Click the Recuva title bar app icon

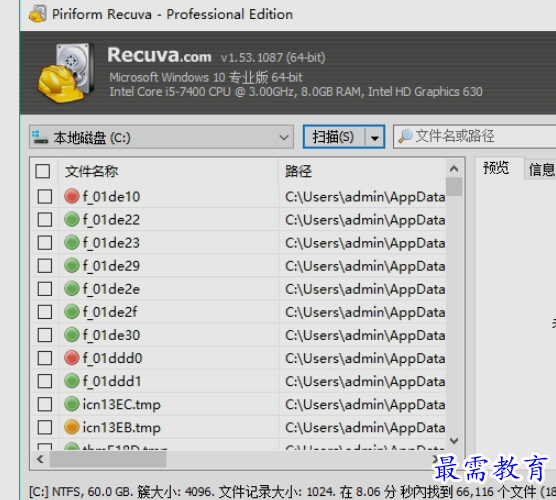(x=38, y=14)
